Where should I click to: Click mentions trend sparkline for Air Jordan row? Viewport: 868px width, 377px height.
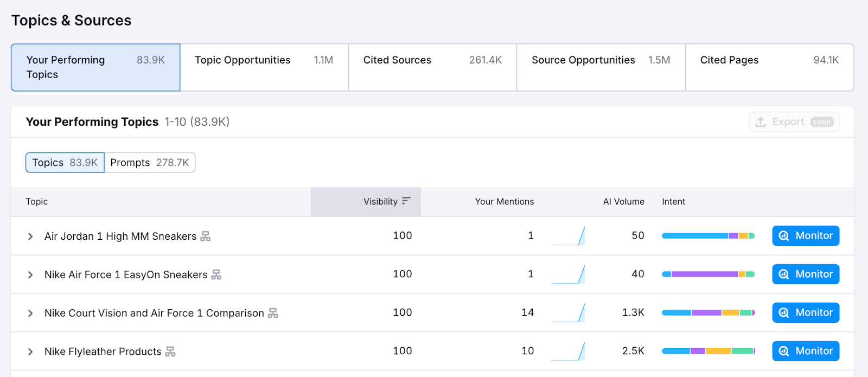coord(568,236)
